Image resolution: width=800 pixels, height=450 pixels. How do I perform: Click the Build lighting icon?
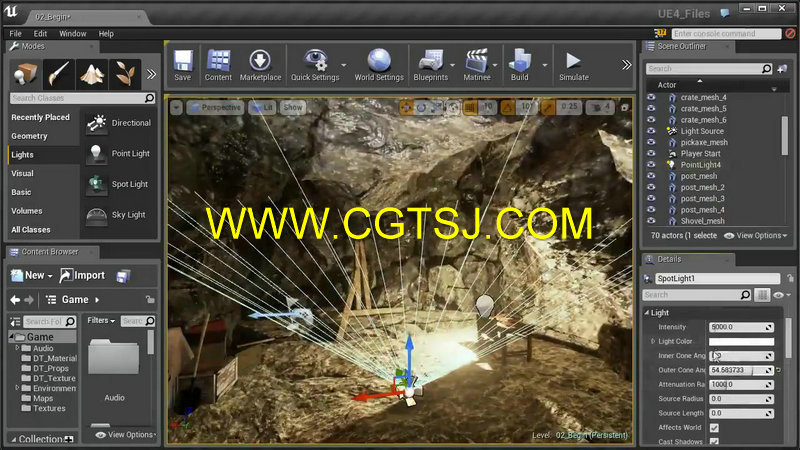(x=519, y=65)
